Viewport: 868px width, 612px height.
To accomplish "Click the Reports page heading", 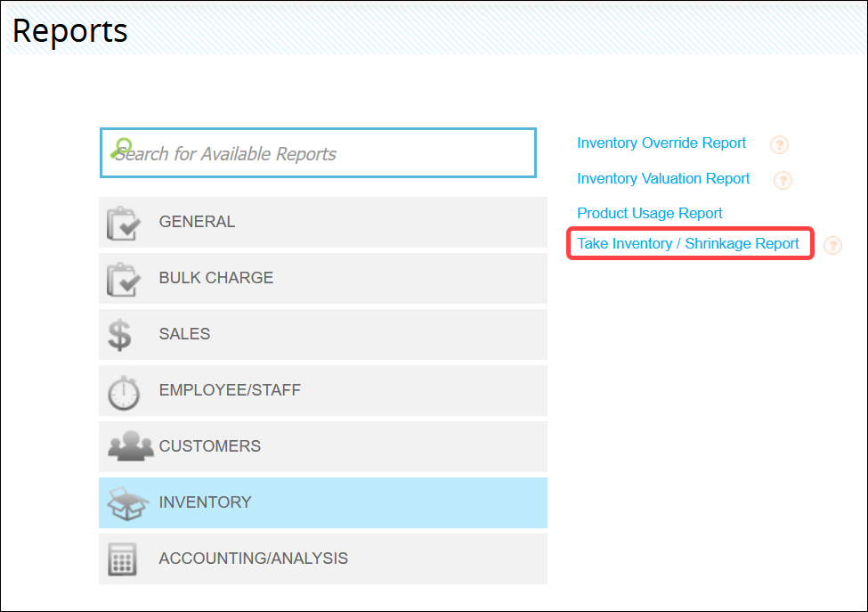I will (69, 30).
